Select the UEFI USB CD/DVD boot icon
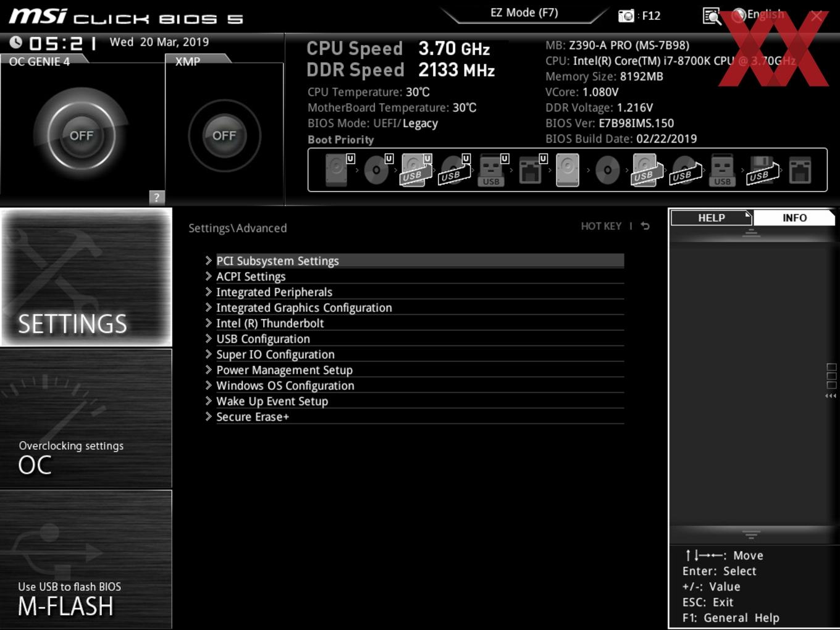 click(455, 169)
